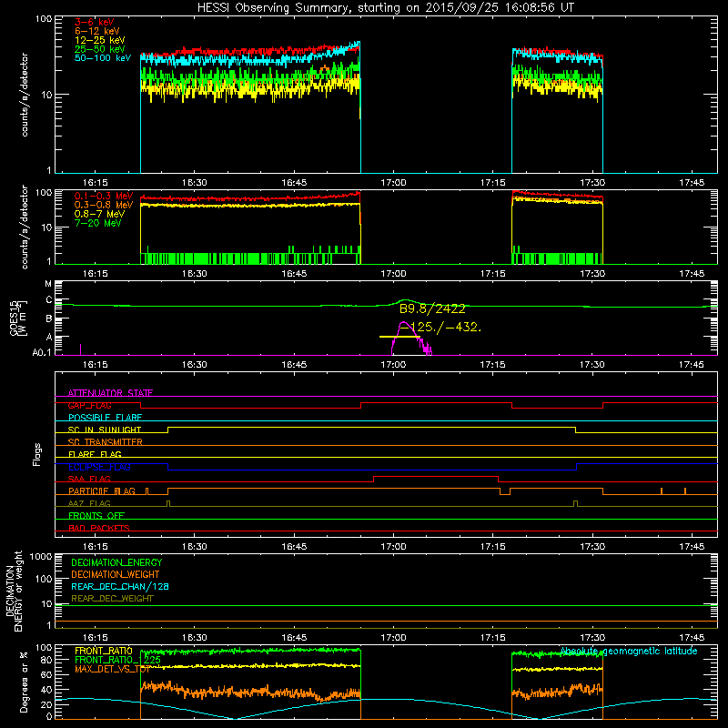Select the FRONTS_OFF flag label

click(96, 516)
